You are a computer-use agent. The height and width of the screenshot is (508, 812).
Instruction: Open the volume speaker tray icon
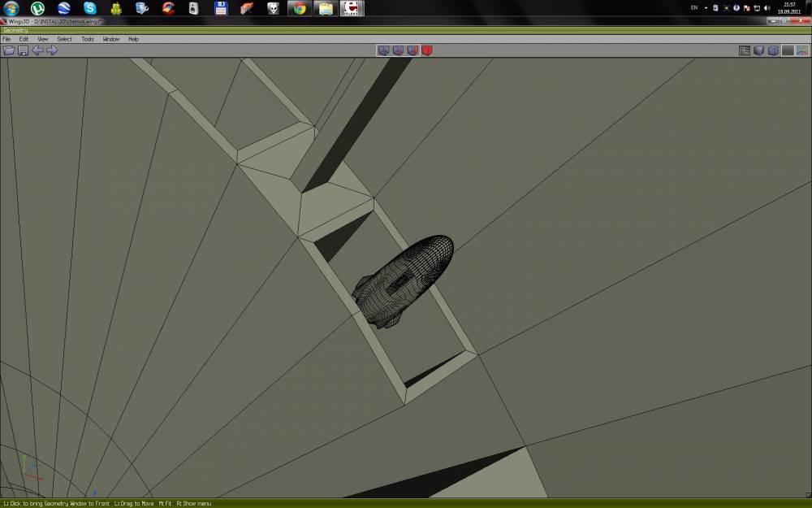767,8
